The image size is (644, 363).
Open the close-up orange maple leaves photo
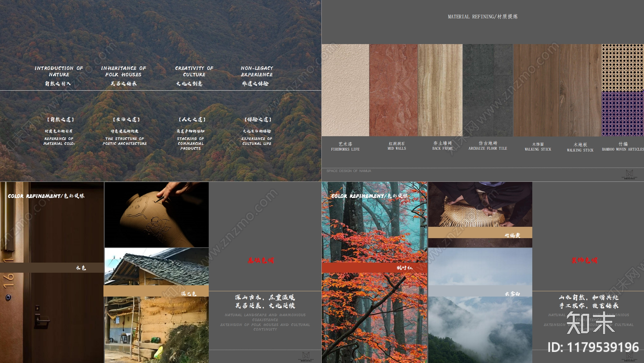(x=374, y=318)
